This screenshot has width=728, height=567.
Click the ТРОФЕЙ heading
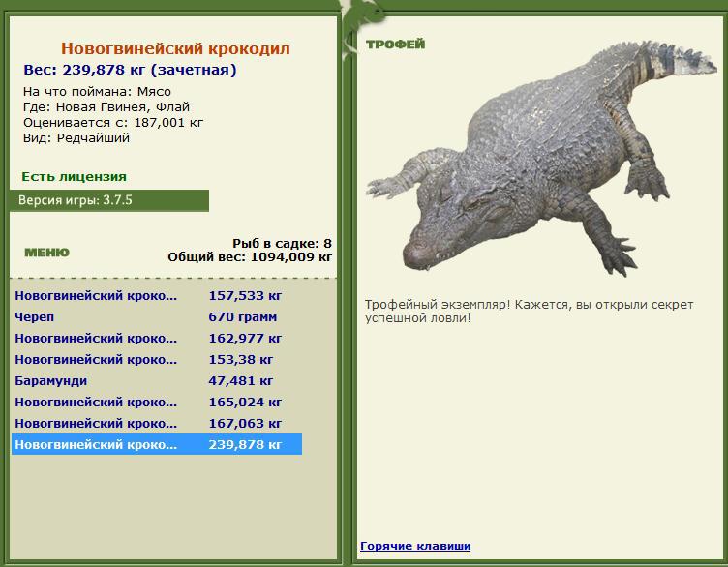[396, 45]
